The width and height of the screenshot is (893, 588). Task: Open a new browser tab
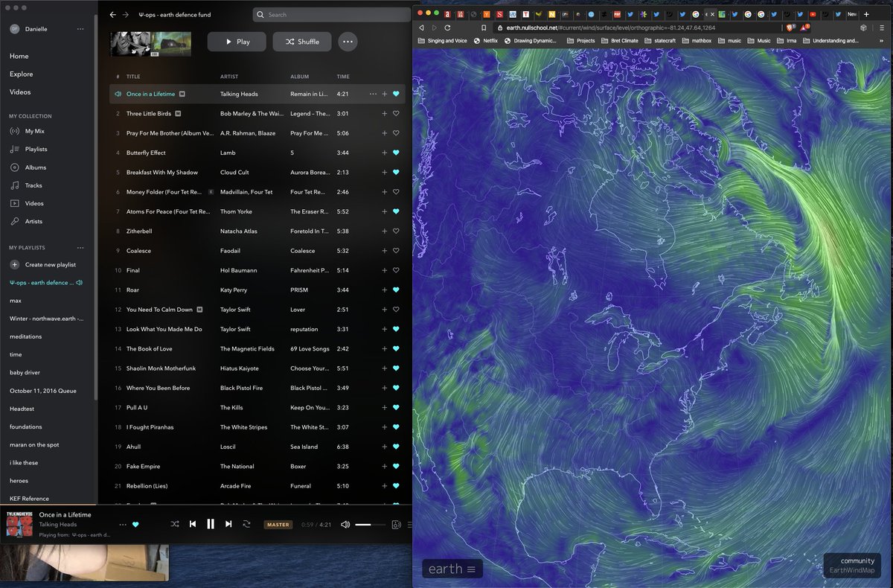(866, 14)
